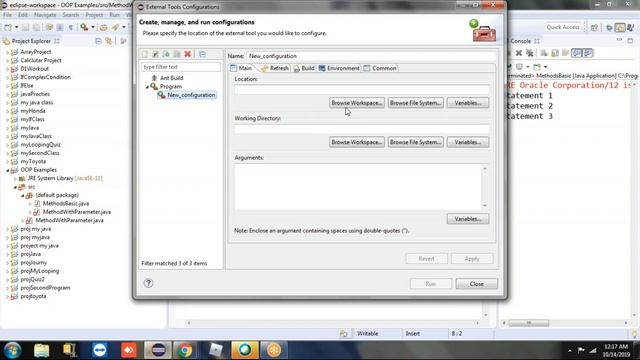This screenshot has width=640, height=360.
Task: Expand JRE System Library node
Action: click(15, 178)
